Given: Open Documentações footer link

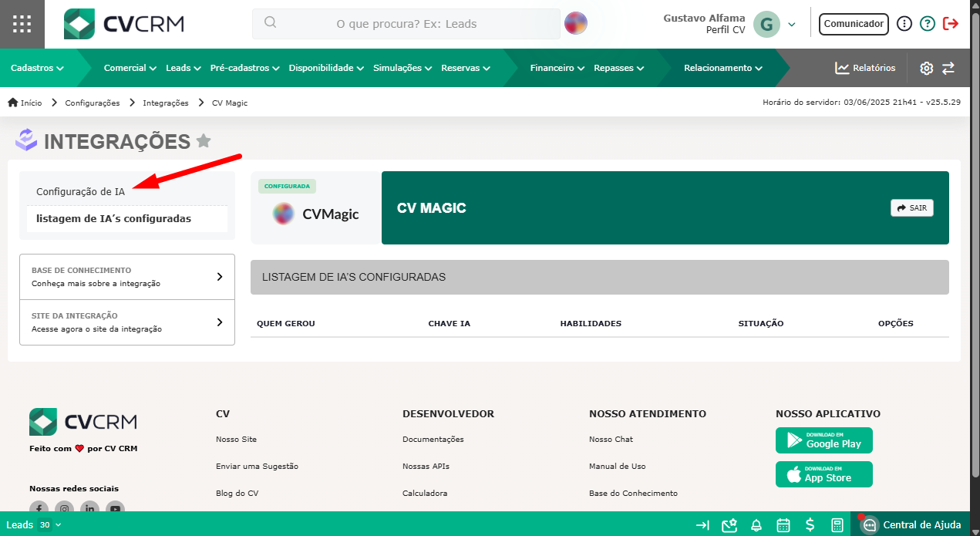Looking at the screenshot, I should pyautogui.click(x=433, y=439).
